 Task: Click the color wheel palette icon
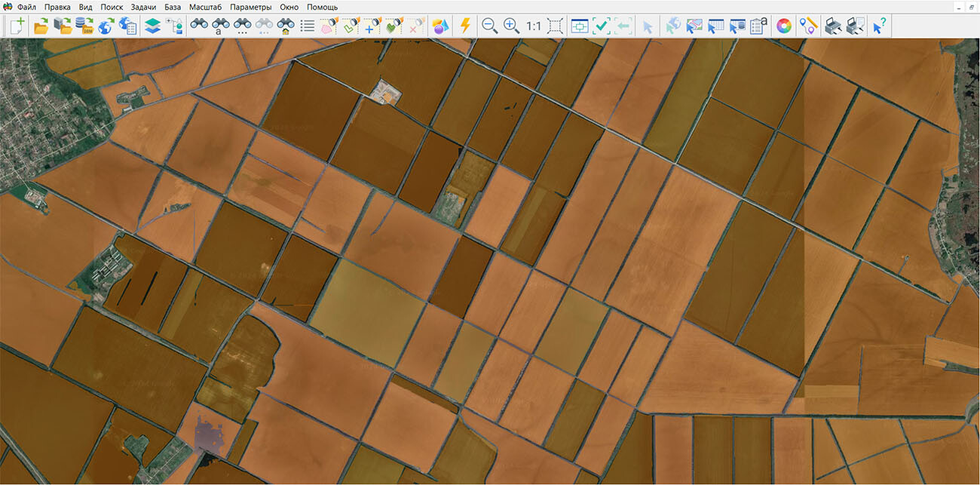pyautogui.click(x=785, y=26)
